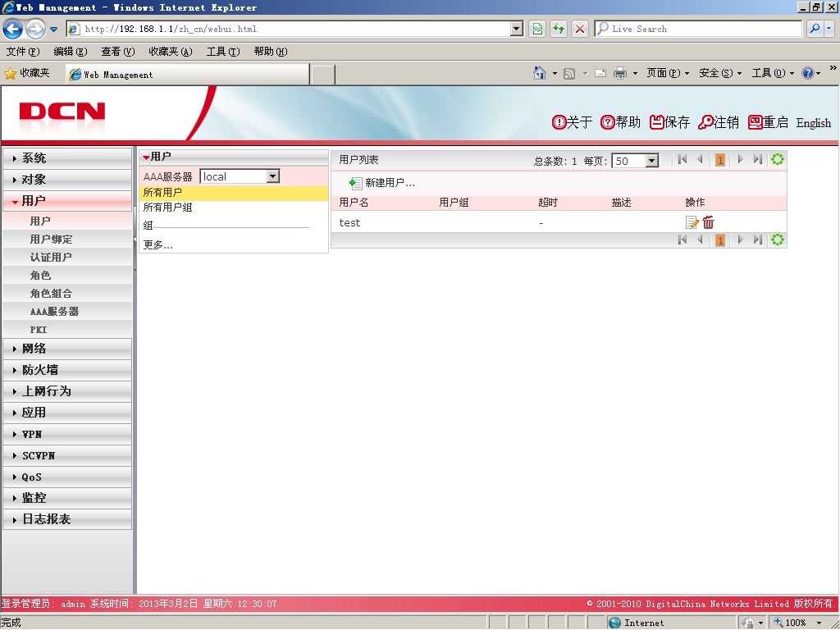
Task: Expand the 日志报表 sidebar section
Action: coord(67,519)
